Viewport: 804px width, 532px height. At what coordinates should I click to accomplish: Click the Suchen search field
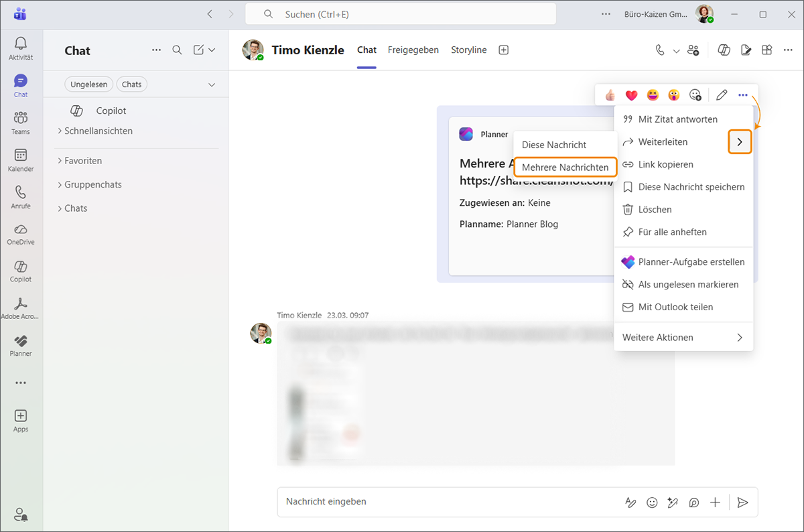[x=400, y=14]
